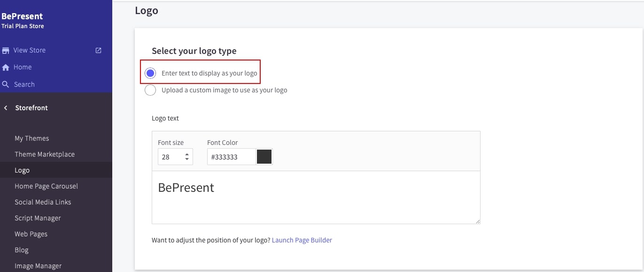Open My Themes in sidebar
Image resolution: width=644 pixels, height=272 pixels.
click(31, 138)
